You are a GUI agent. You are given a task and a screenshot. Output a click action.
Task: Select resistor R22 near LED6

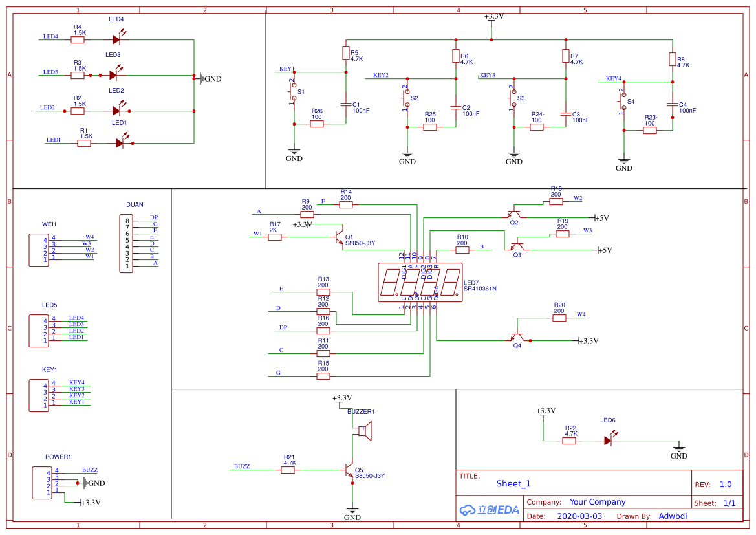569,441
